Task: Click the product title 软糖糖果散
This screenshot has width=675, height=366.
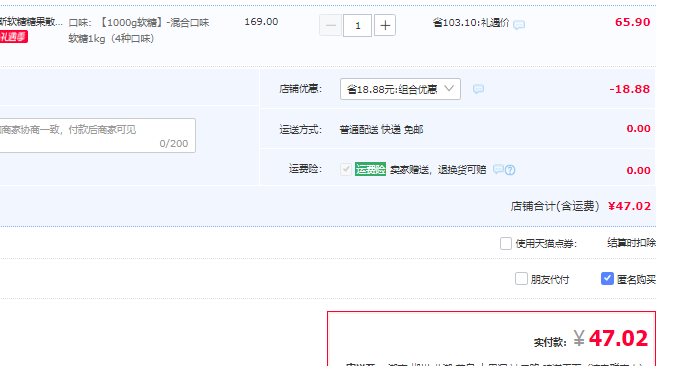Action: point(31,22)
